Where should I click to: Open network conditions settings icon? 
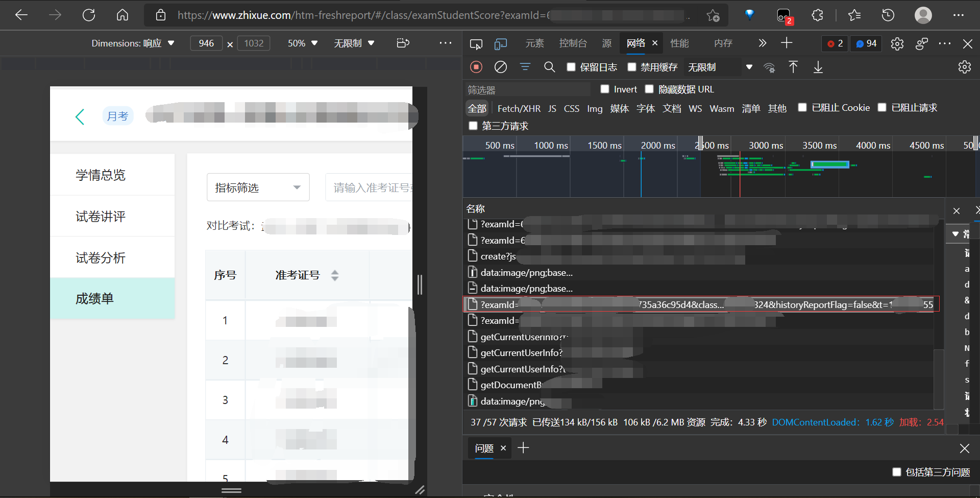pyautogui.click(x=769, y=67)
